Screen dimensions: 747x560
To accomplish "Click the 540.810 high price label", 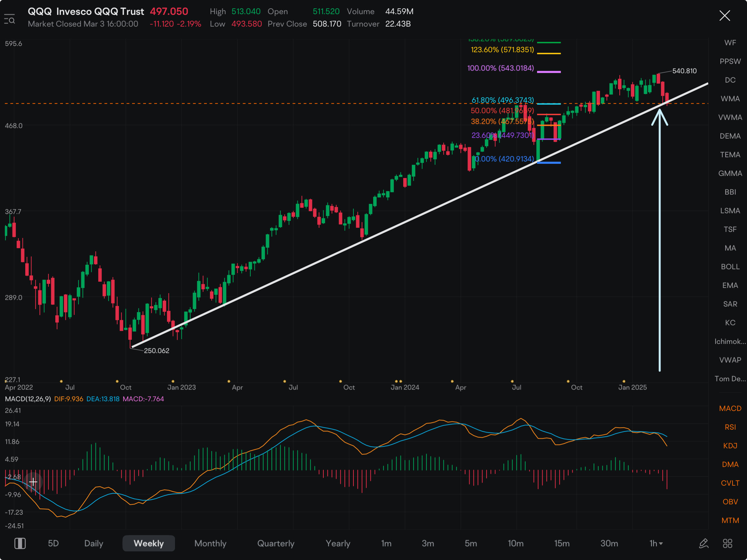I will click(x=684, y=71).
